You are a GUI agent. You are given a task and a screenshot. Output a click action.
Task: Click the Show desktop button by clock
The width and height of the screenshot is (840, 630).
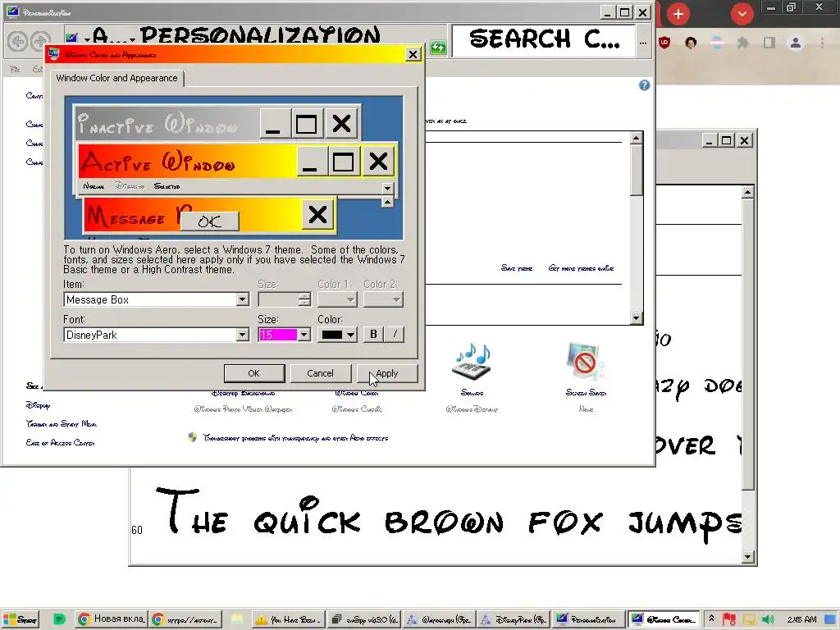(x=830, y=619)
